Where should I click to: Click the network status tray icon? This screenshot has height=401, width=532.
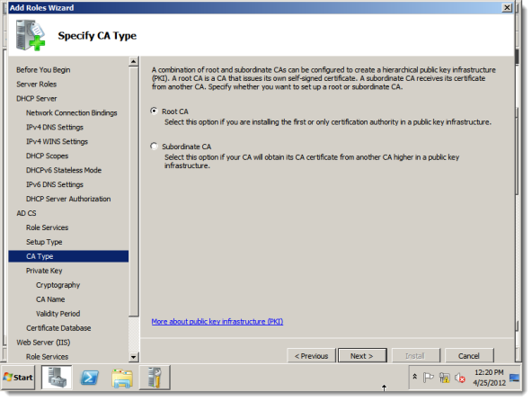coord(444,378)
